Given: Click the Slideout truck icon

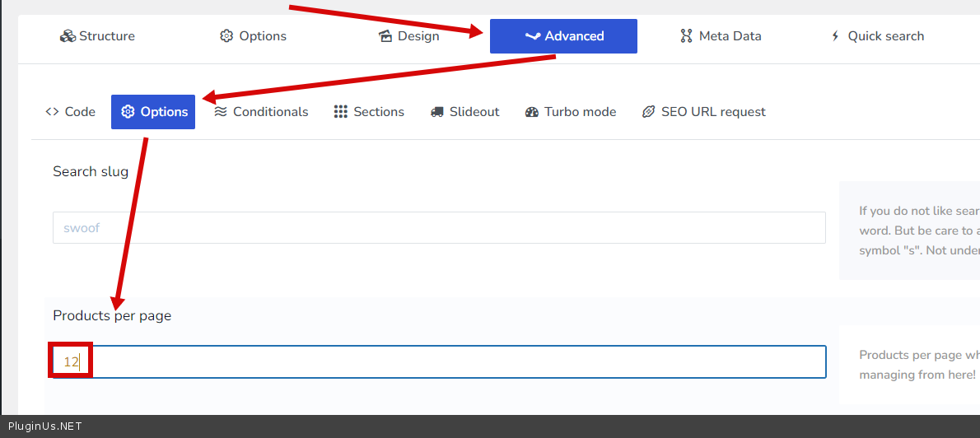Looking at the screenshot, I should pyautogui.click(x=437, y=112).
